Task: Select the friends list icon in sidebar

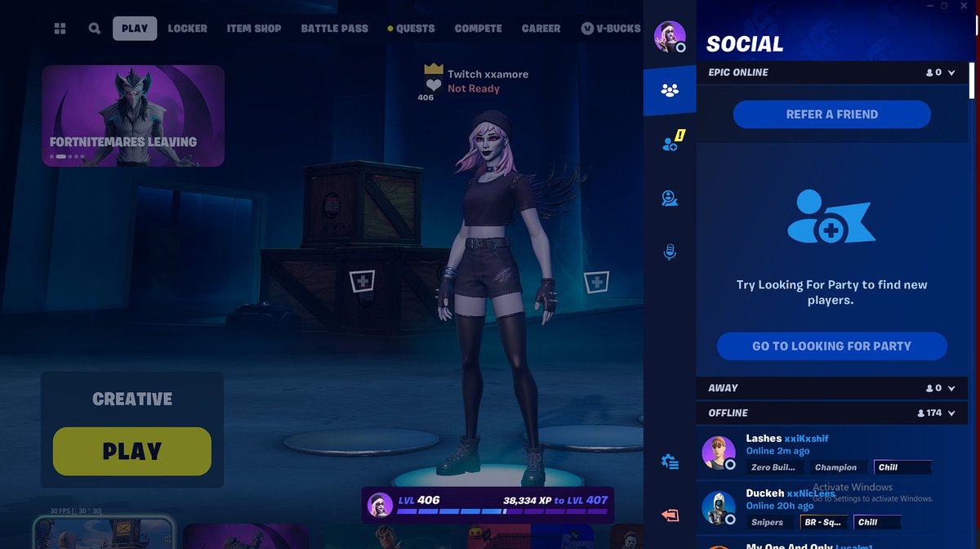Action: (670, 90)
